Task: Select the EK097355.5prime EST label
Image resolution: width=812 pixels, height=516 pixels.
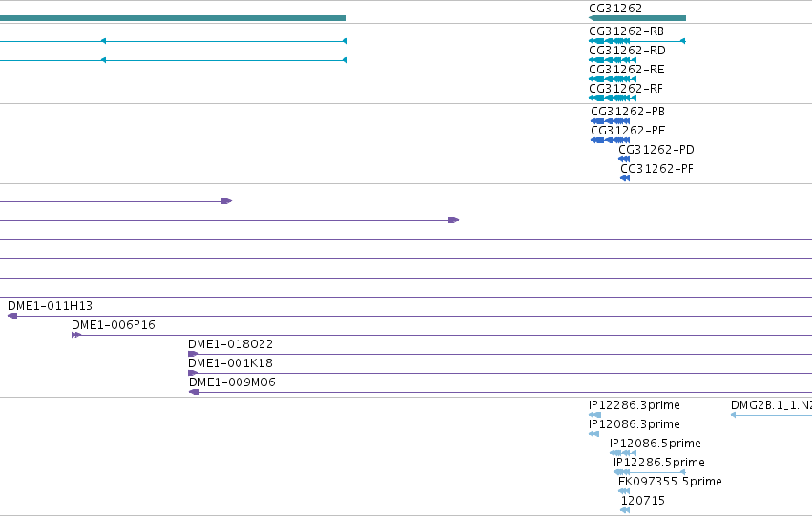Action: click(x=670, y=482)
